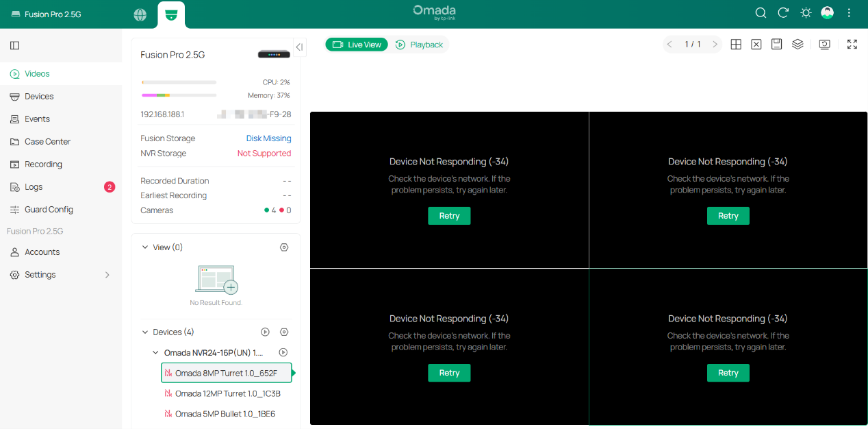Open Case Center from the sidebar
Viewport: 868px width, 429px height.
click(x=61, y=141)
